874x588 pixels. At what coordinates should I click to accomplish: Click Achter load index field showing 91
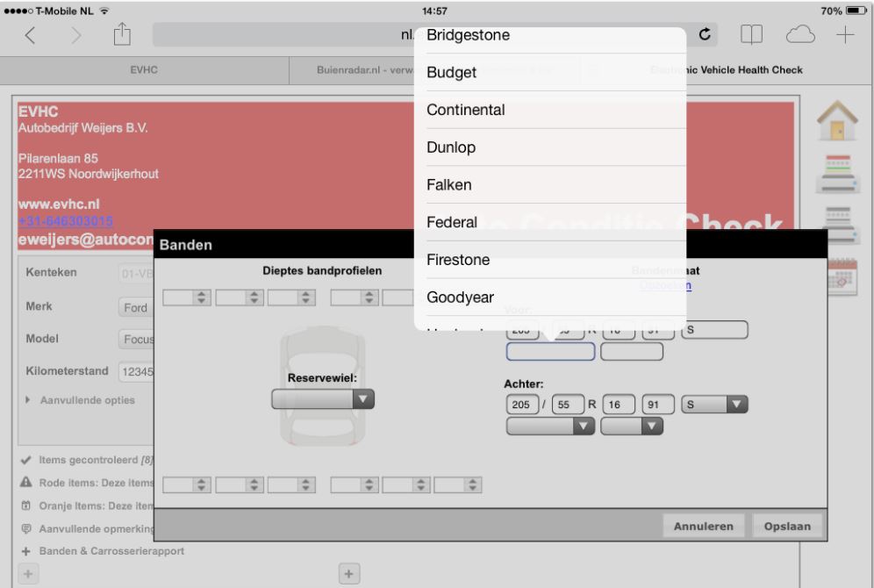(x=658, y=405)
